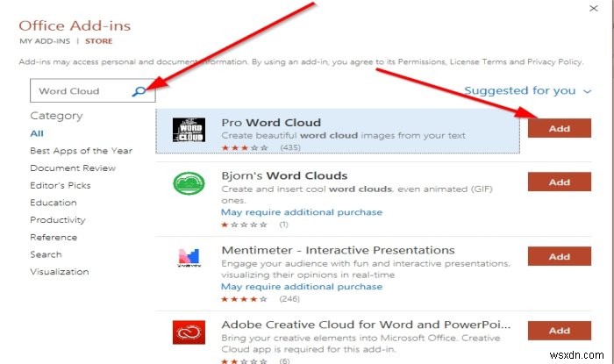Viewport: 614px width, 364px height.
Task: Click the Pro Word Cloud description text
Action: 344,135
